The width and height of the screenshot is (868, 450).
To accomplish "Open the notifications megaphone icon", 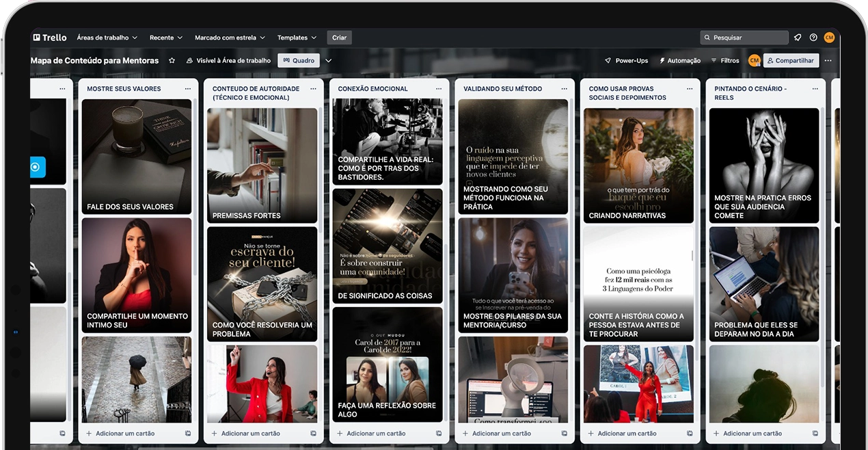I will coord(798,38).
